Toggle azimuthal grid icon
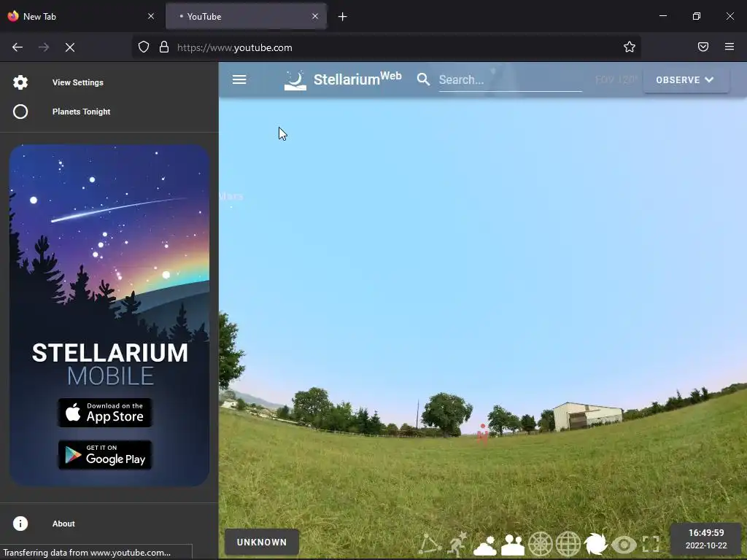Viewport: 747px width, 560px height. 541,544
